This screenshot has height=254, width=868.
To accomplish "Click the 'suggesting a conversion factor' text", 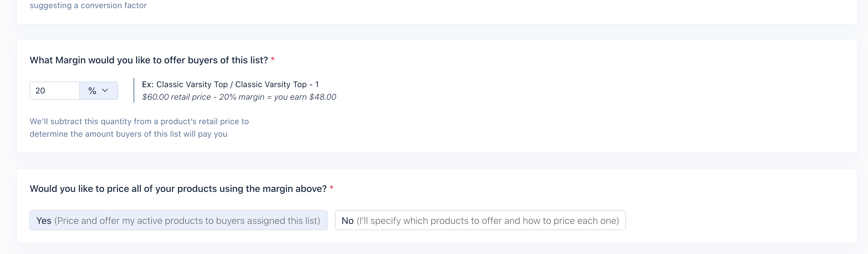I will pos(88,5).
